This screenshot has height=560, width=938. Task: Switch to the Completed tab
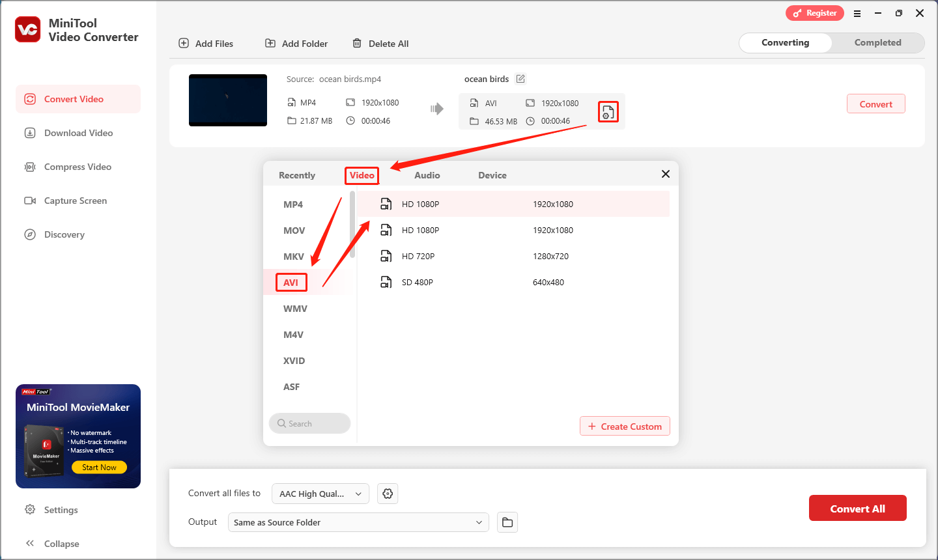[878, 43]
